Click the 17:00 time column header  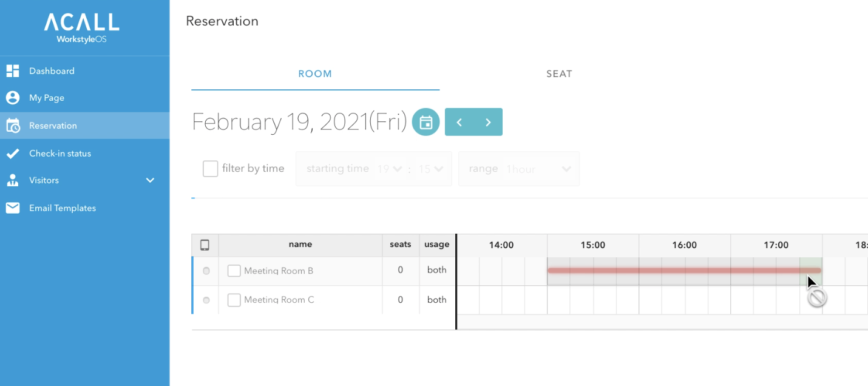point(776,245)
